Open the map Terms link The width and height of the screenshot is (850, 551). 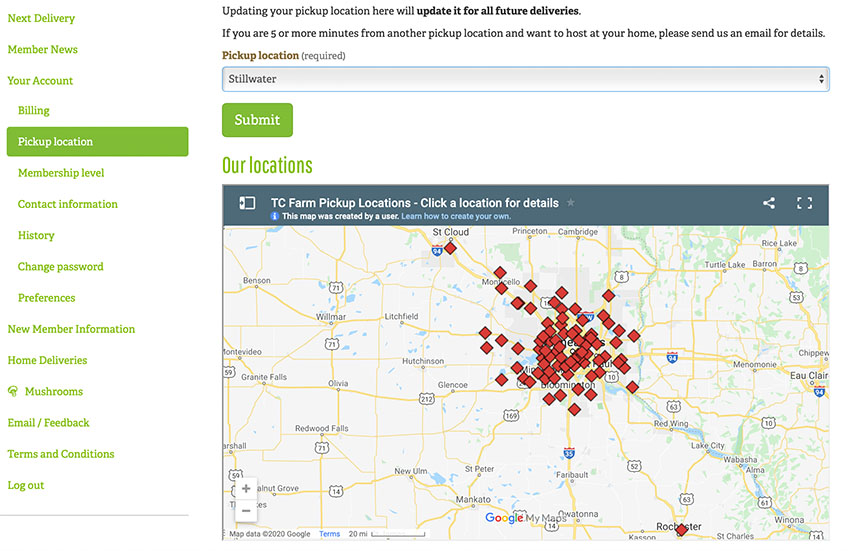pyautogui.click(x=330, y=534)
